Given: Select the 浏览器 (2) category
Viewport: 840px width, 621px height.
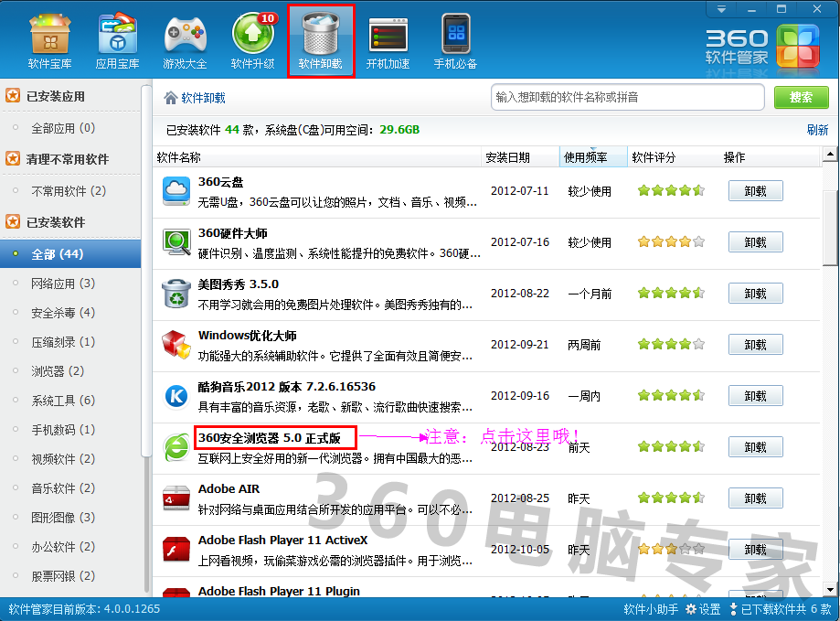Looking at the screenshot, I should point(57,371).
